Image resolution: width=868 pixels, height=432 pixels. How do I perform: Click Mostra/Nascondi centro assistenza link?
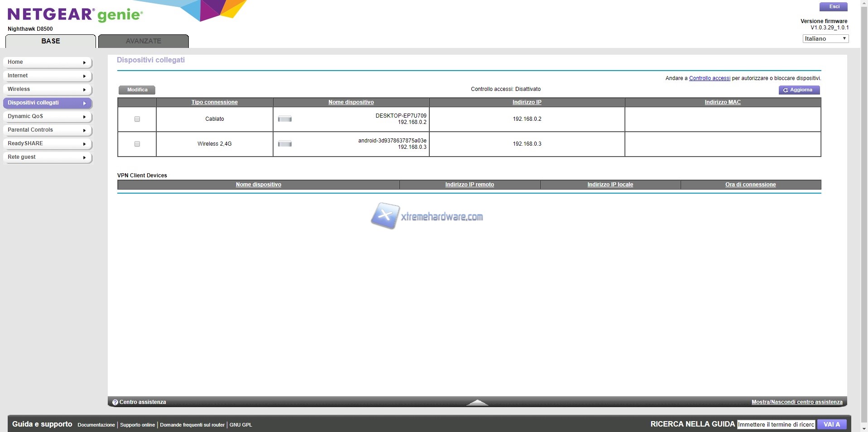(x=796, y=402)
